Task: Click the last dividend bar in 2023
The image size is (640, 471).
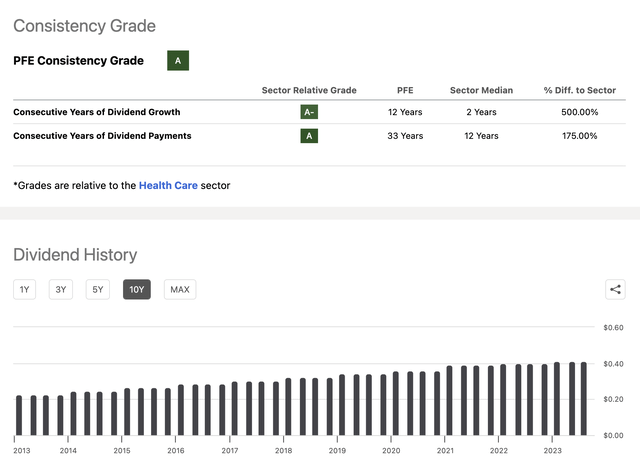Action: click(583, 399)
